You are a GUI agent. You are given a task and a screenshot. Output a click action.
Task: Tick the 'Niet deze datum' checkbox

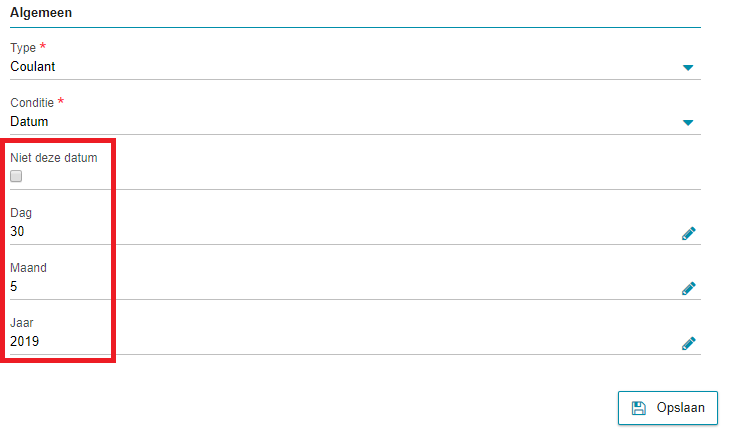click(16, 176)
